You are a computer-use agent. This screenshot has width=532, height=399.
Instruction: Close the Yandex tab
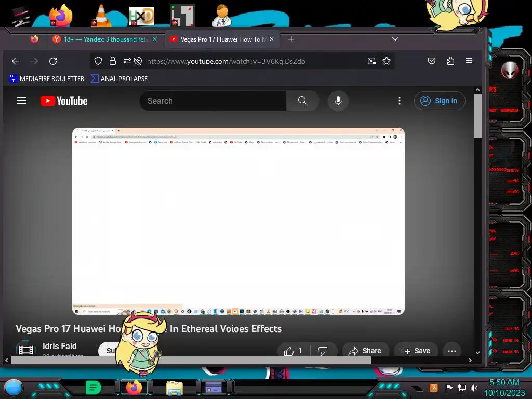click(x=155, y=39)
